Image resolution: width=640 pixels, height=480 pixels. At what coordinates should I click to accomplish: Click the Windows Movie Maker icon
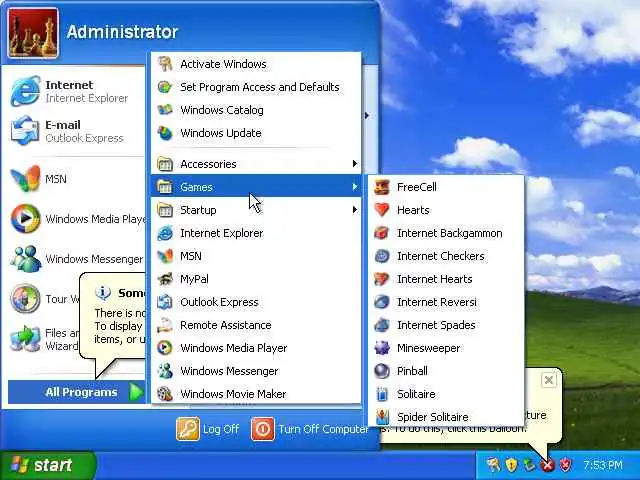(165, 394)
